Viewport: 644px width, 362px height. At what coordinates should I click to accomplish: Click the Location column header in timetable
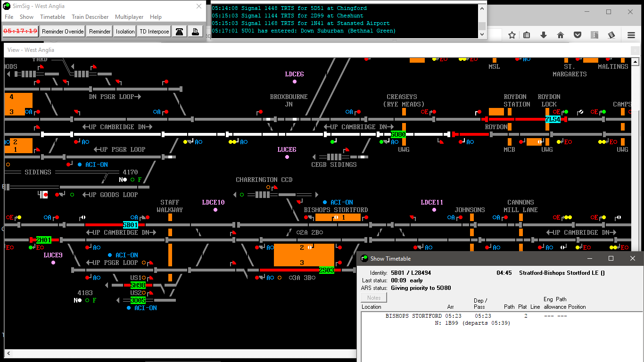click(372, 307)
